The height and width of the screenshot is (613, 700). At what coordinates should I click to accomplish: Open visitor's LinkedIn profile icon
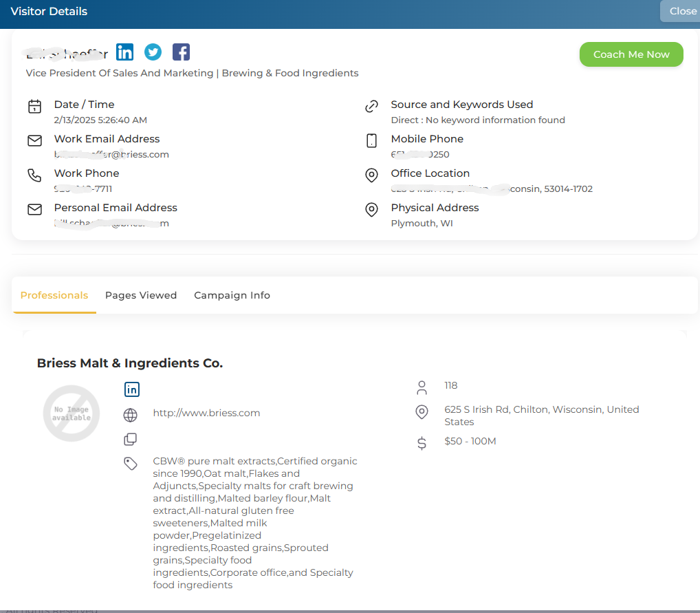click(x=124, y=52)
